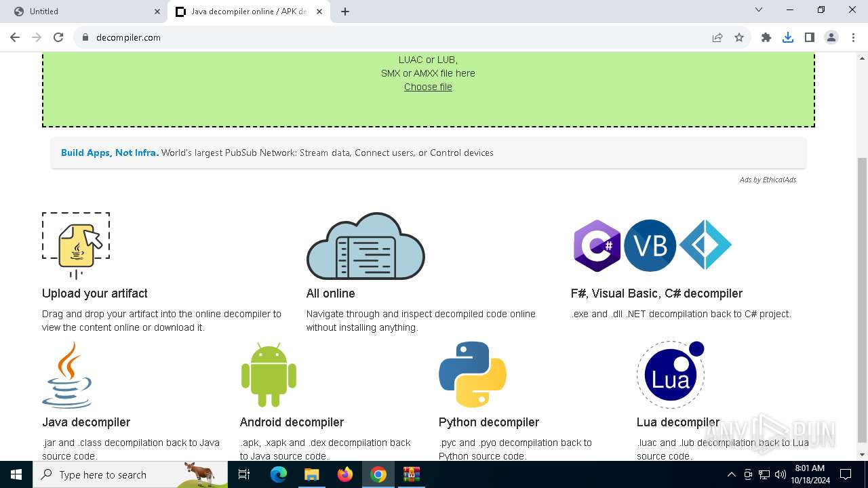Click the All online heading
The width and height of the screenshot is (868, 488).
pyautogui.click(x=330, y=293)
